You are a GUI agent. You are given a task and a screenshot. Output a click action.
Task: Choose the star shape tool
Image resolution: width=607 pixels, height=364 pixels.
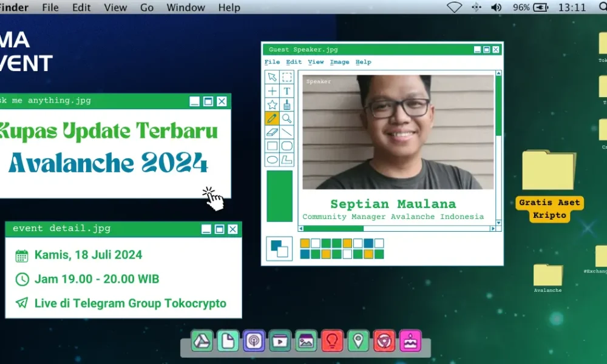coord(272,105)
